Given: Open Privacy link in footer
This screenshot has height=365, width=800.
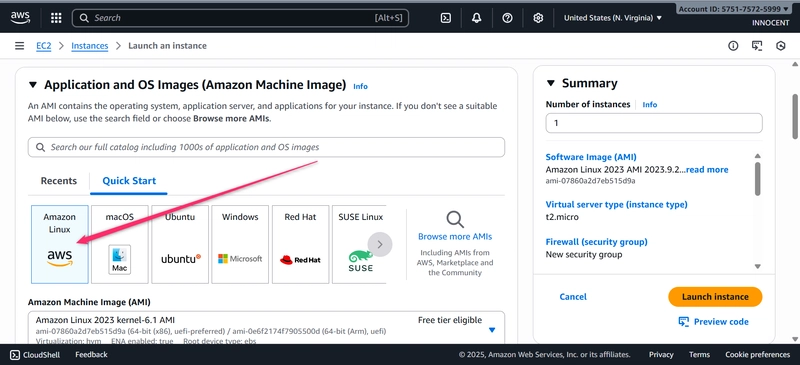Looking at the screenshot, I should pos(661,355).
